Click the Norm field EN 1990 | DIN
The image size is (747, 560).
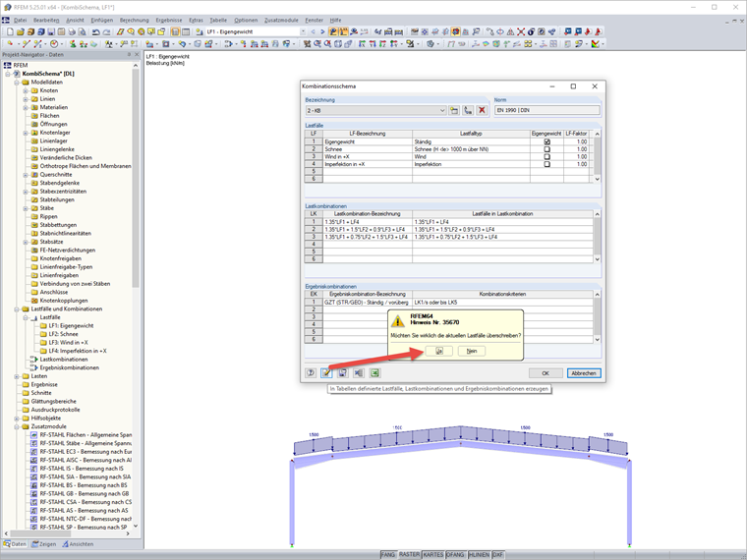546,110
